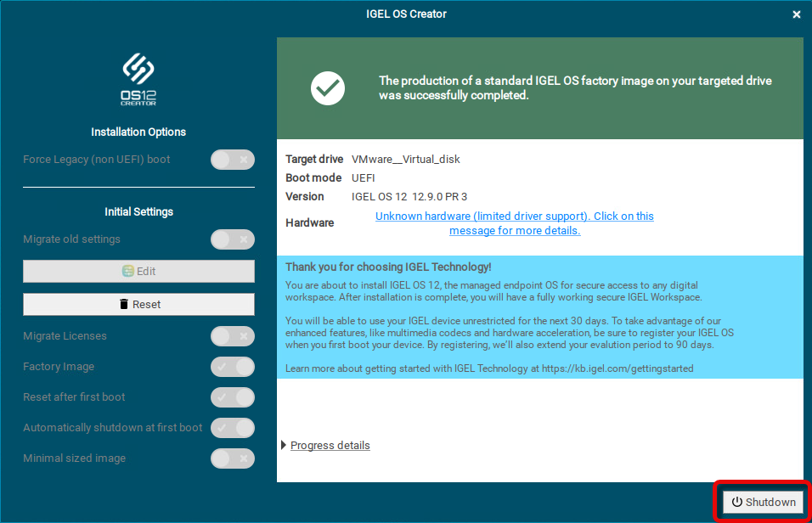Toggle Reset after first boot switch
The width and height of the screenshot is (812, 523).
click(233, 397)
